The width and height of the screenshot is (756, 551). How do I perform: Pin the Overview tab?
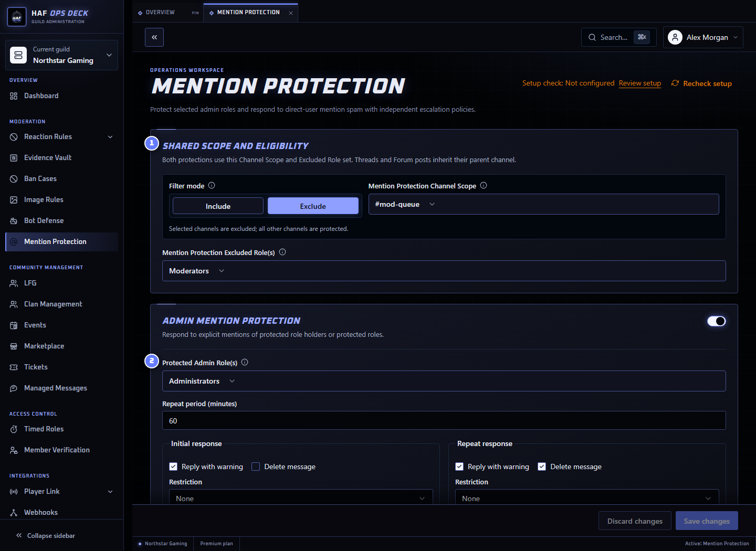(195, 13)
